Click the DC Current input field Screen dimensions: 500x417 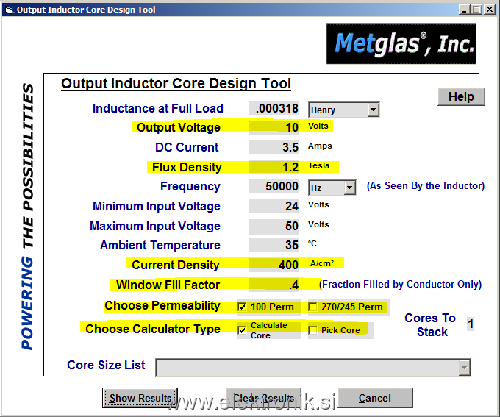pyautogui.click(x=274, y=147)
